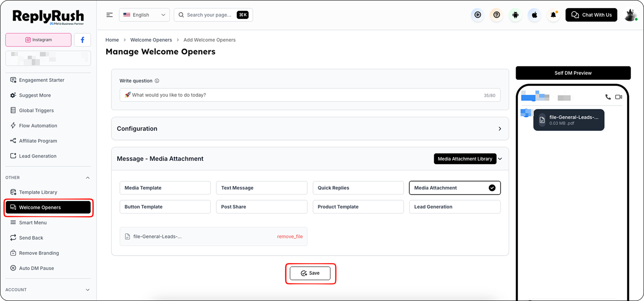644x301 pixels.
Task: Collapse the OTHER sidebar section
Action: click(x=88, y=178)
